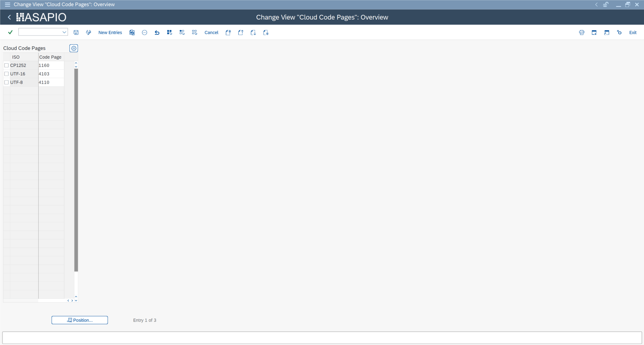
Task: Click the Copy As icon
Action: pos(132,32)
